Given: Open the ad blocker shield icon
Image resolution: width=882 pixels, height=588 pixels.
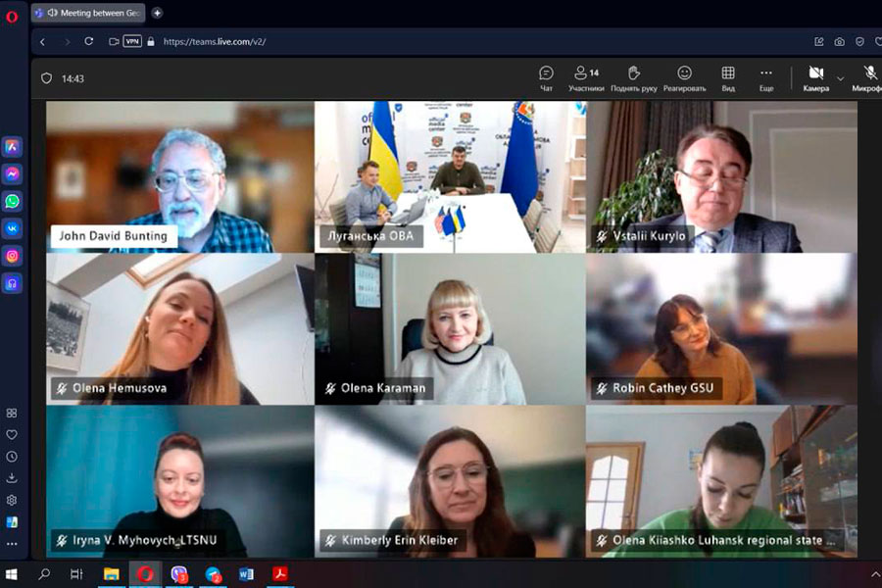Looking at the screenshot, I should [859, 41].
